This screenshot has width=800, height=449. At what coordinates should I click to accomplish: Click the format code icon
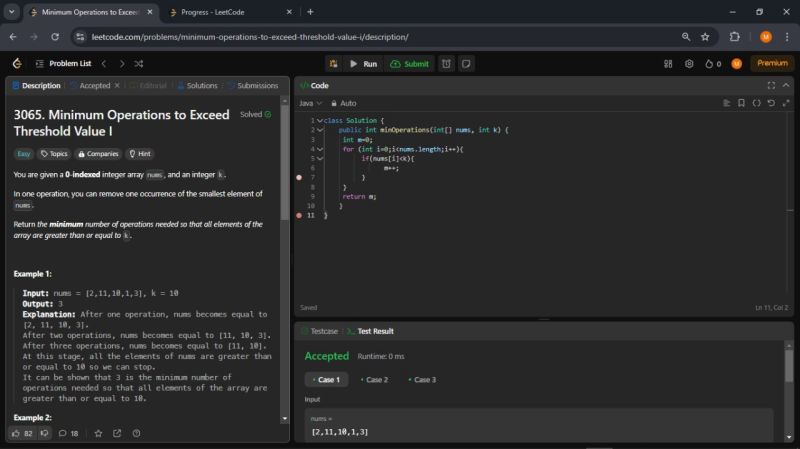coord(727,103)
